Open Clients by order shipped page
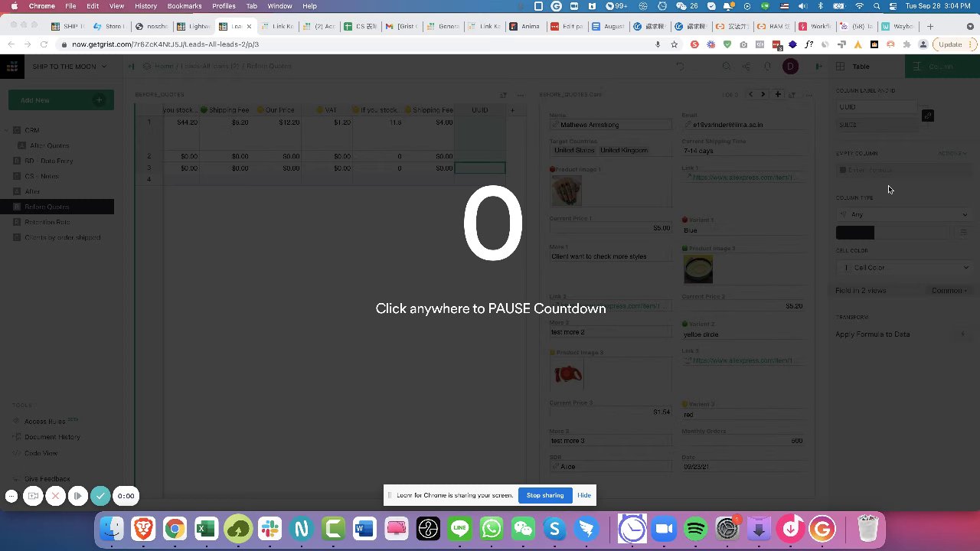 coord(62,237)
